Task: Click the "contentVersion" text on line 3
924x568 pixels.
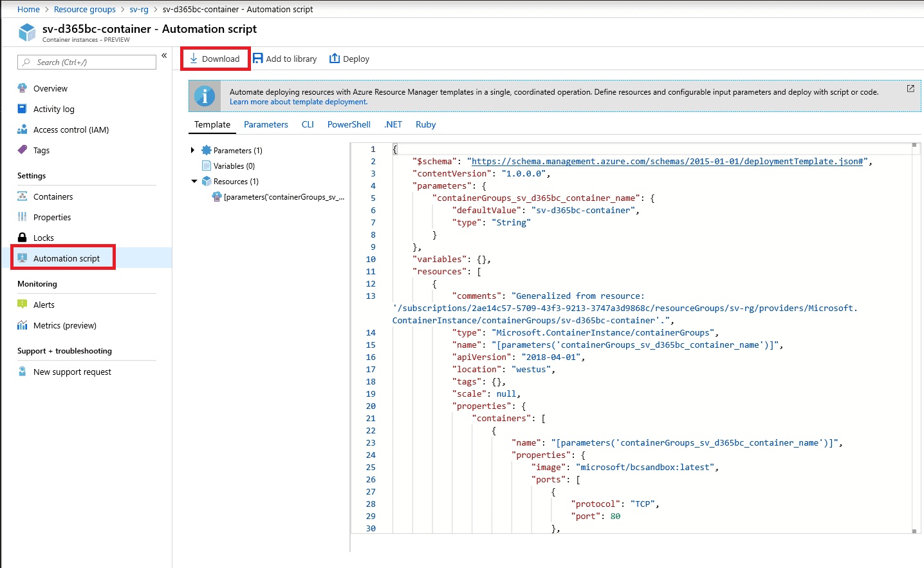Action: 452,173
